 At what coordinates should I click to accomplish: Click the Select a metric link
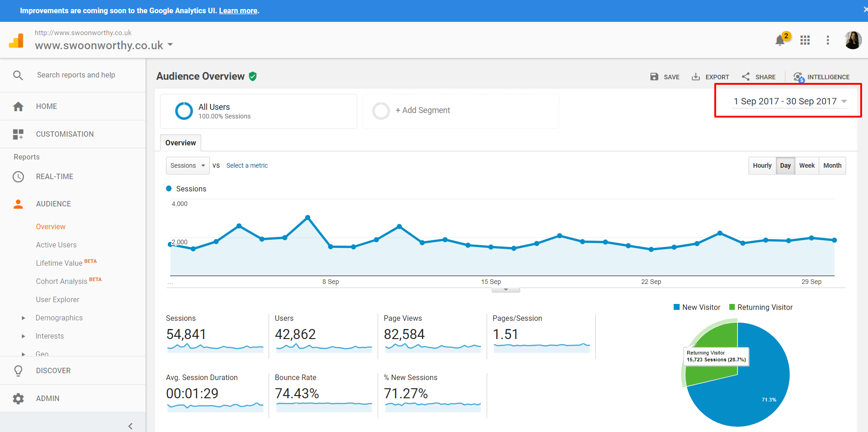click(247, 166)
